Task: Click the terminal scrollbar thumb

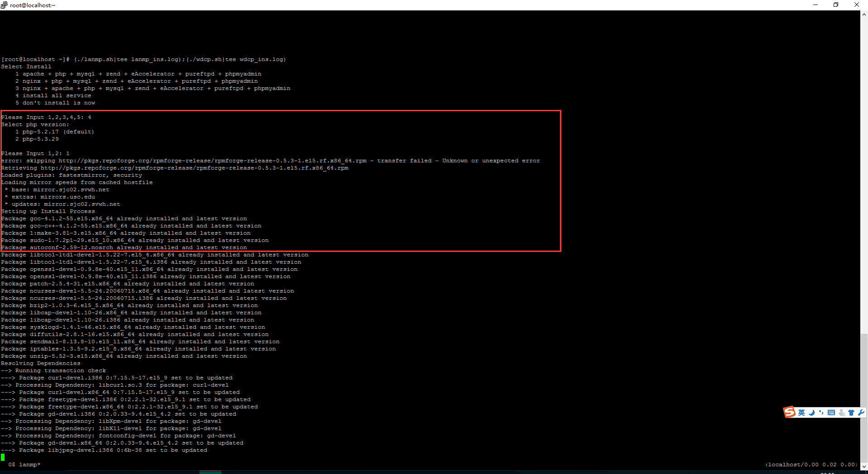Action: [x=864, y=398]
